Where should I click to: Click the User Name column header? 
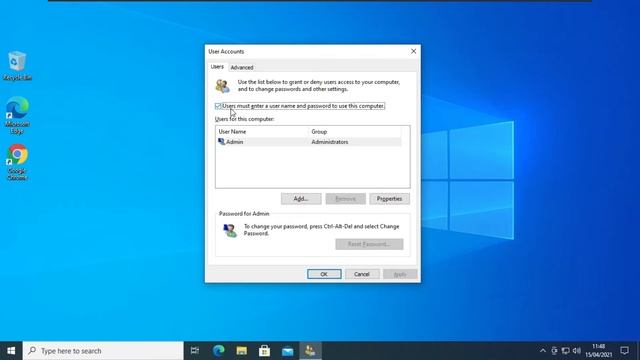(262, 131)
